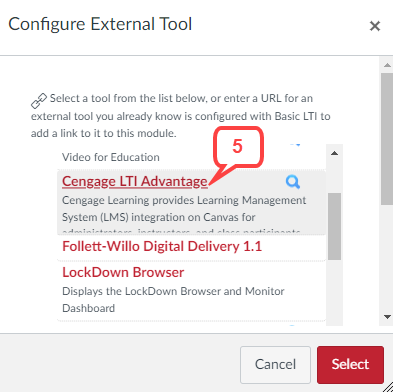393x392 pixels.
Task: Click the tool list scrollbar thumb
Action: [x=334, y=226]
